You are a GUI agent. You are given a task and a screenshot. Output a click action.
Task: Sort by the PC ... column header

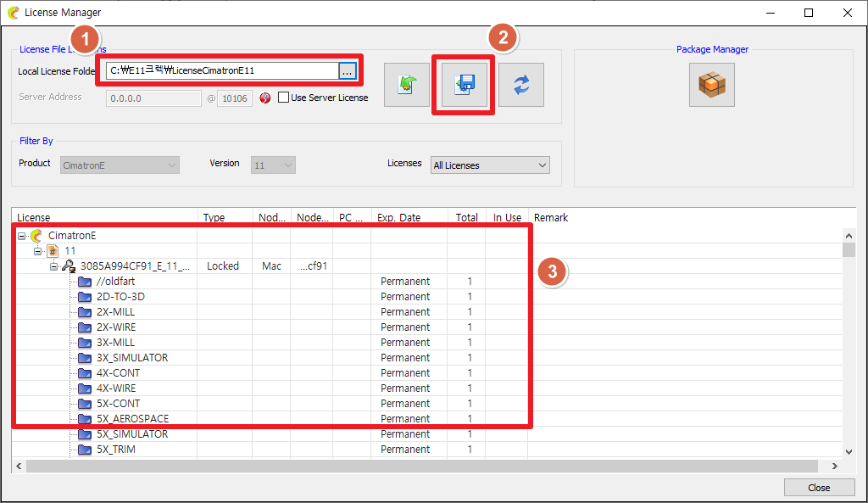352,217
